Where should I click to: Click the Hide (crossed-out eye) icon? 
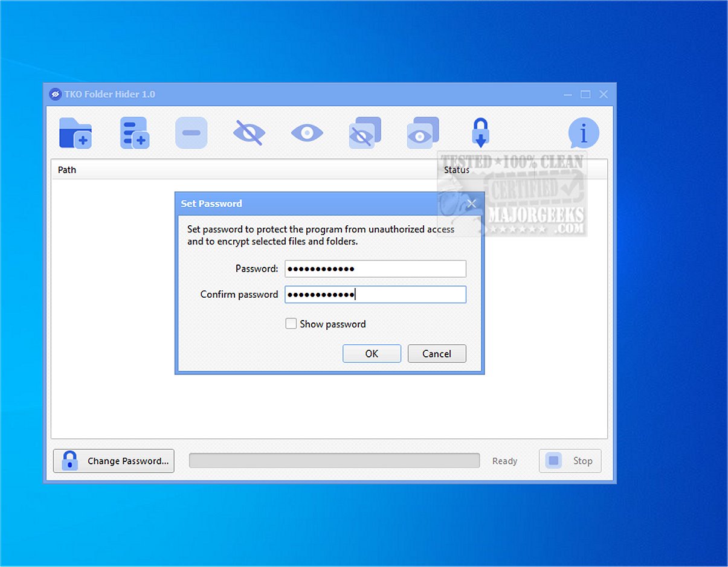[249, 133]
